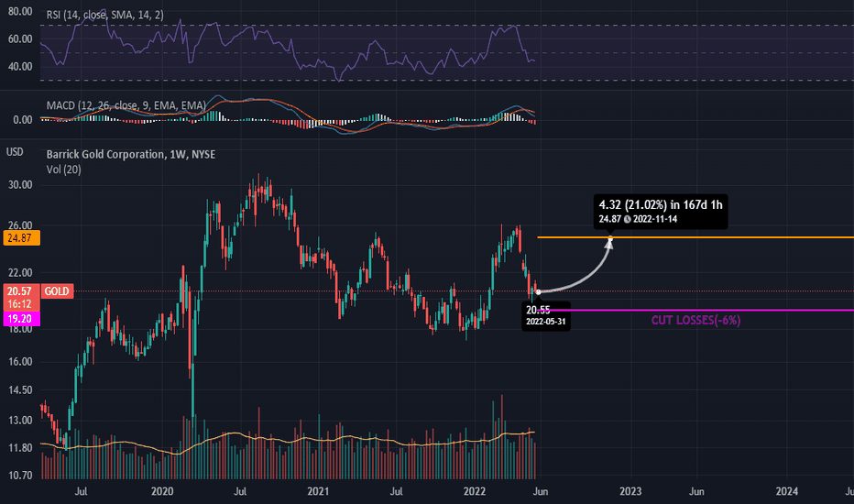The height and width of the screenshot is (504, 854).
Task: Click the 0.00 MACD axis label
Action: [x=22, y=120]
